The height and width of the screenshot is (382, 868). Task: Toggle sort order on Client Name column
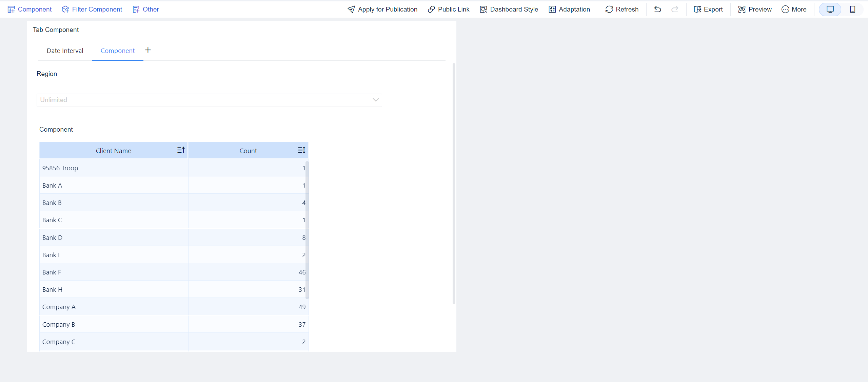coord(181,150)
